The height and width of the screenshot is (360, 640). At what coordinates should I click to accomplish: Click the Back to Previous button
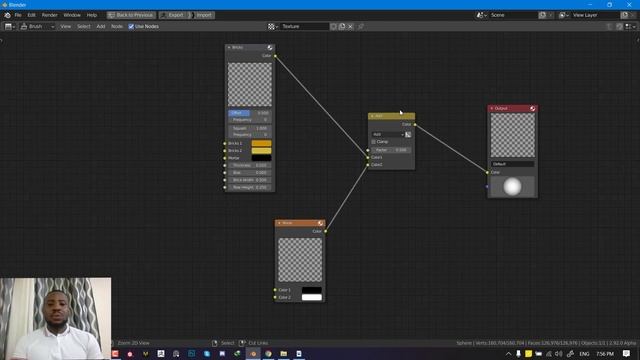click(x=131, y=15)
